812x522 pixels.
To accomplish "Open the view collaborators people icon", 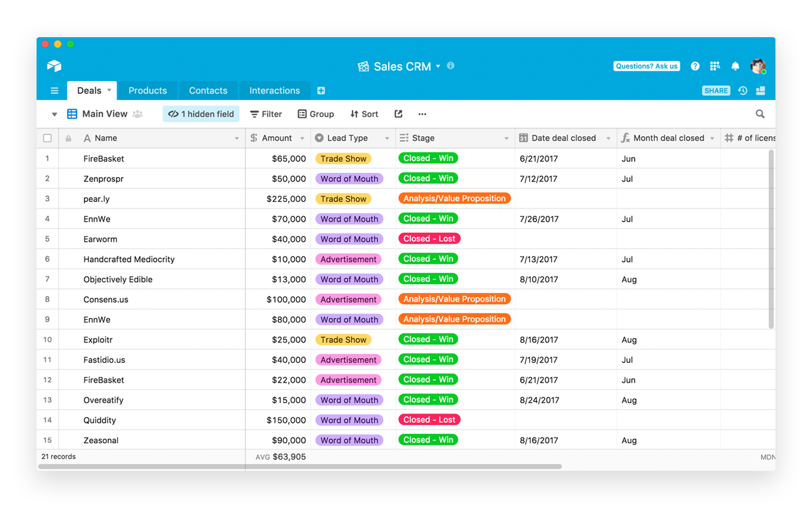I will coord(137,114).
